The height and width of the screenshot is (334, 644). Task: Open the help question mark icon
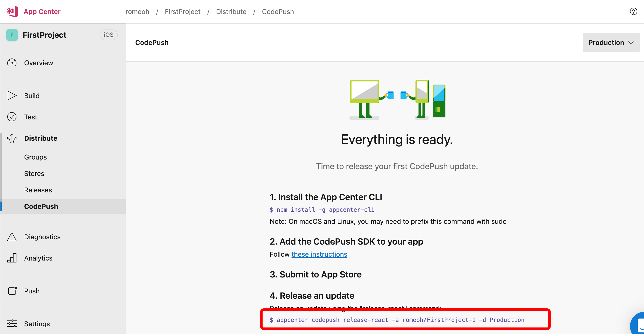click(x=633, y=12)
